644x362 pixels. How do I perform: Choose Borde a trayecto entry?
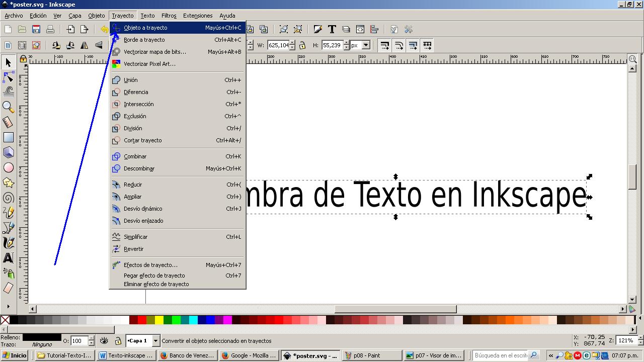click(177, 40)
